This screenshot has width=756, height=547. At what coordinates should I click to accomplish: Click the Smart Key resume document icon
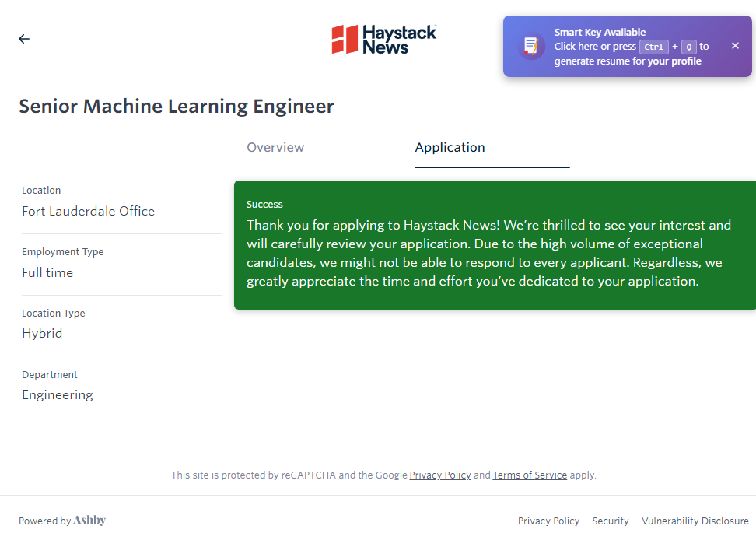click(x=531, y=46)
